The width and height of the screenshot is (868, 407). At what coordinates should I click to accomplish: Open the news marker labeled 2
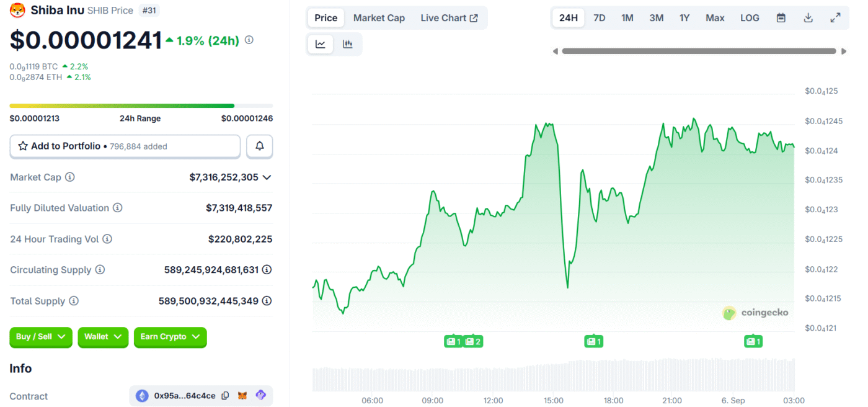click(473, 341)
